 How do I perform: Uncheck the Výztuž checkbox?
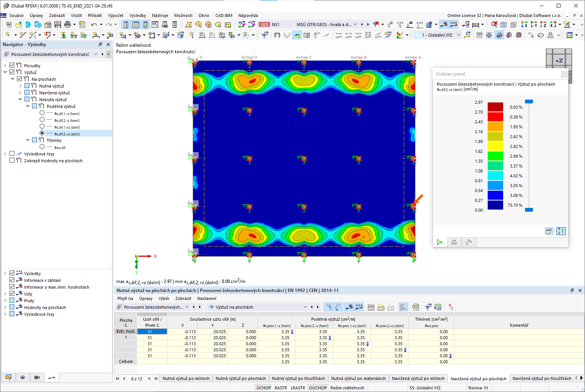[x=12, y=72]
